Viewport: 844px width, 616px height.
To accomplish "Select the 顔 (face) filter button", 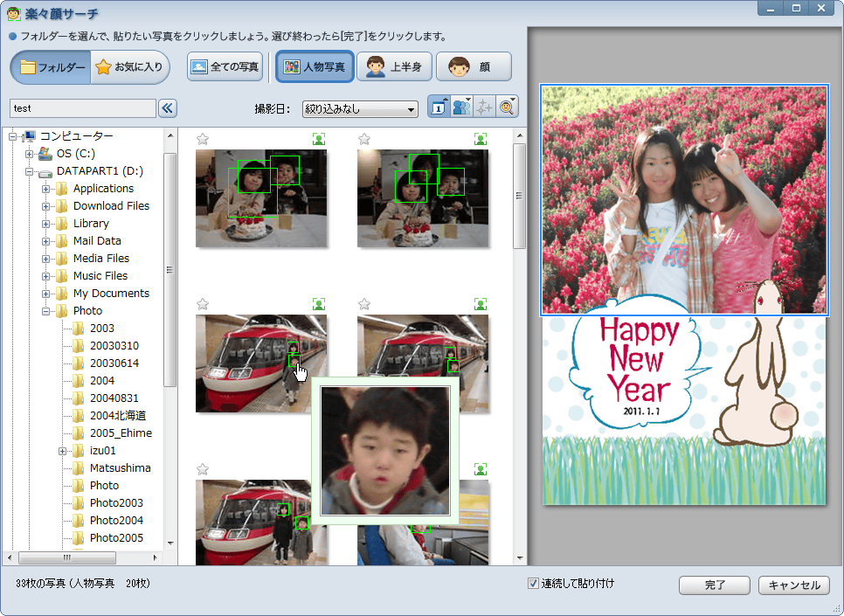I will point(473,67).
